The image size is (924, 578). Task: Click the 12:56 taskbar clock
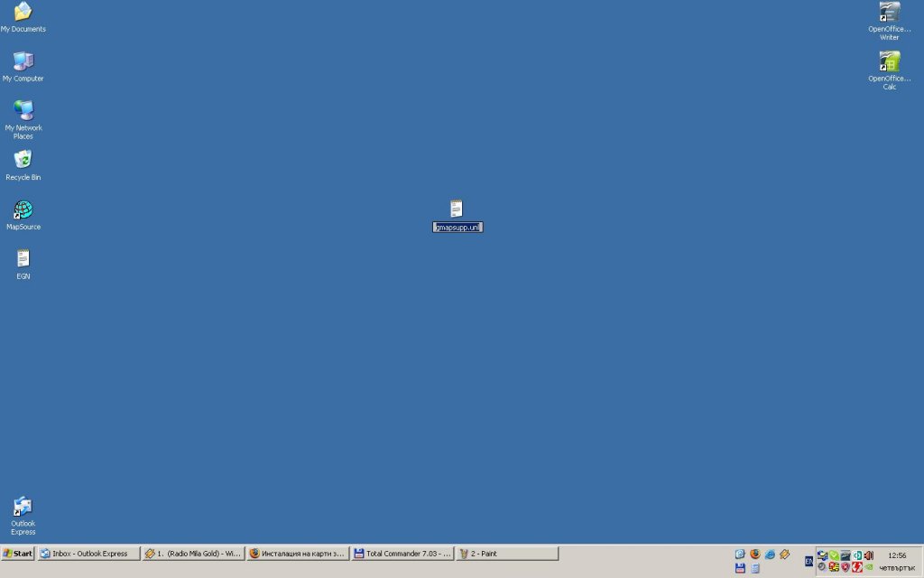(x=897, y=555)
